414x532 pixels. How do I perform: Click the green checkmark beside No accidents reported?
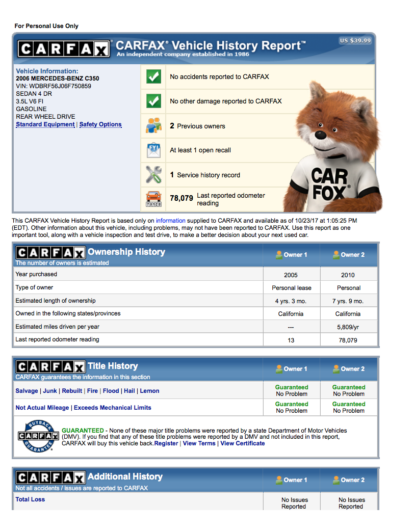pos(153,76)
